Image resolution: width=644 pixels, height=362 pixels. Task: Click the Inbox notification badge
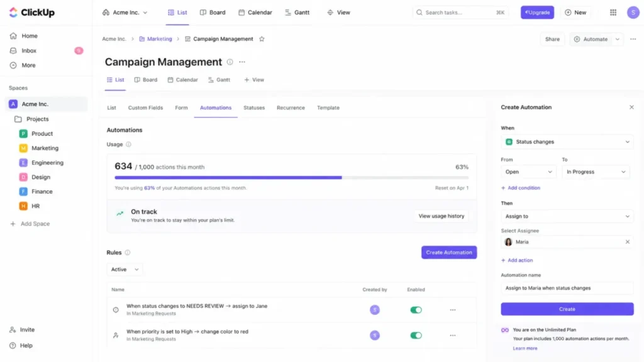79,50
